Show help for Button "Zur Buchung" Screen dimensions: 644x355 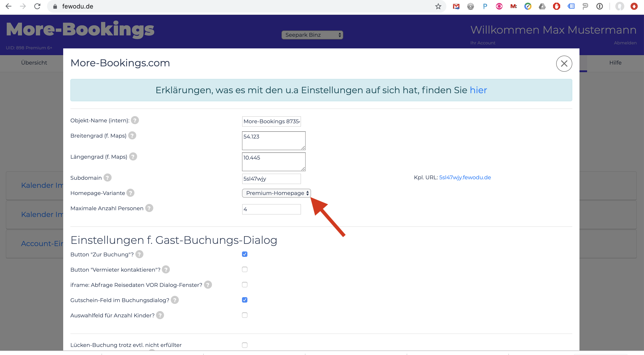(139, 254)
